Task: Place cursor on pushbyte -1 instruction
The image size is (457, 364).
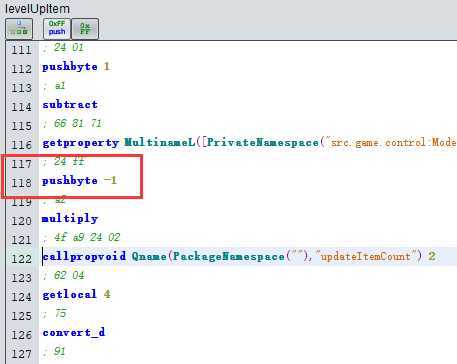Action: [79, 181]
